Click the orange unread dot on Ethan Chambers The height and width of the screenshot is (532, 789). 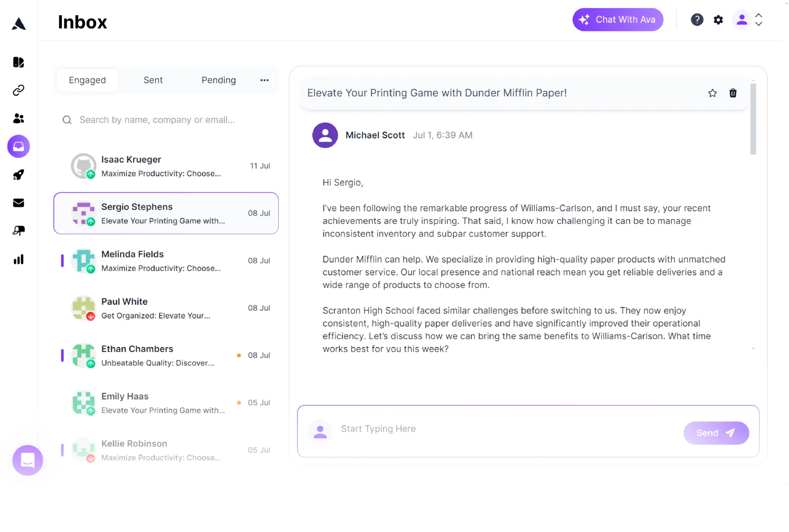pyautogui.click(x=239, y=355)
